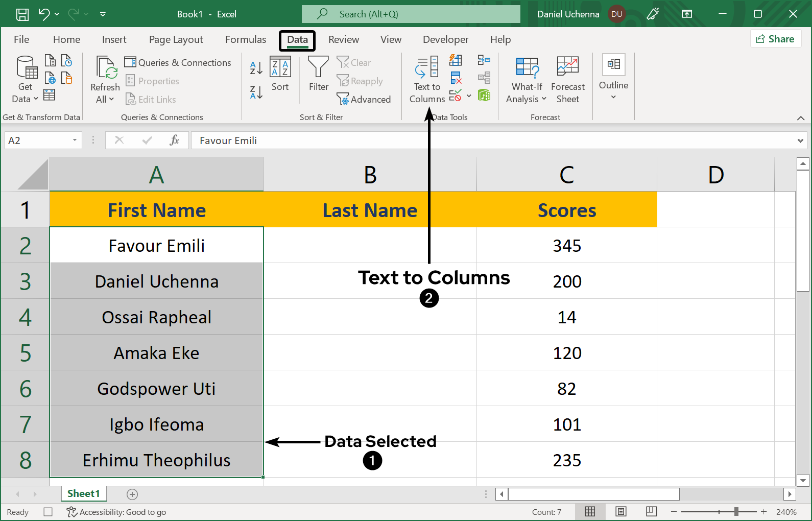The height and width of the screenshot is (521, 812).
Task: Click the Share button
Action: tap(775, 39)
